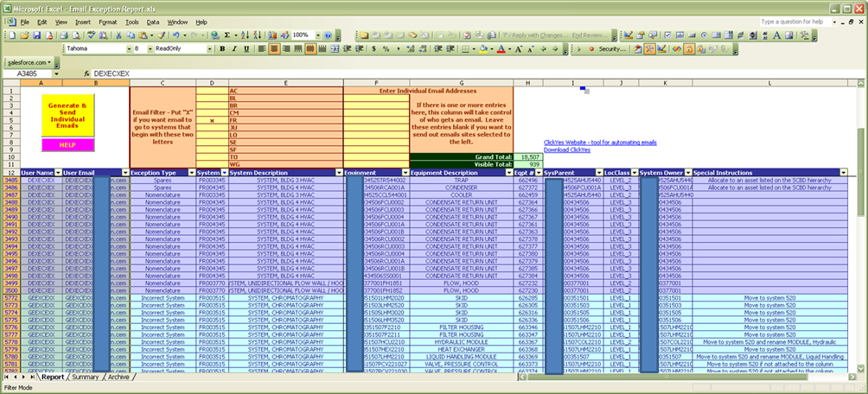Save the workbook using the floppy disk icon

[x=36, y=35]
